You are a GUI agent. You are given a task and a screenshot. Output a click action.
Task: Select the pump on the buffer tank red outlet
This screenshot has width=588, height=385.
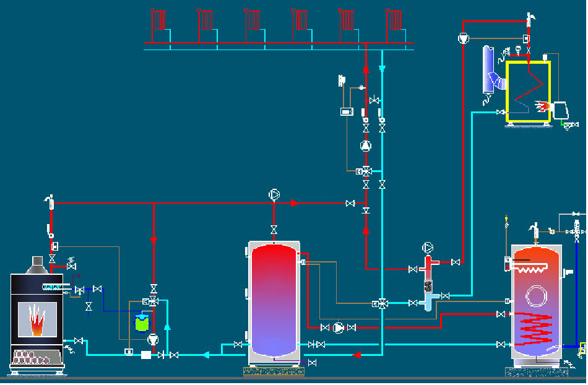click(338, 327)
